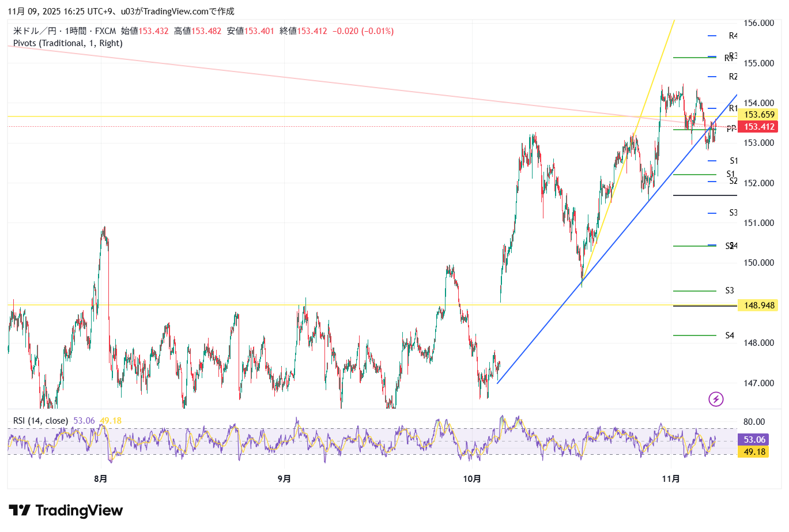Screen dimensions: 789x532
Task: Click the 147.000 price scale label
Action: coord(758,383)
